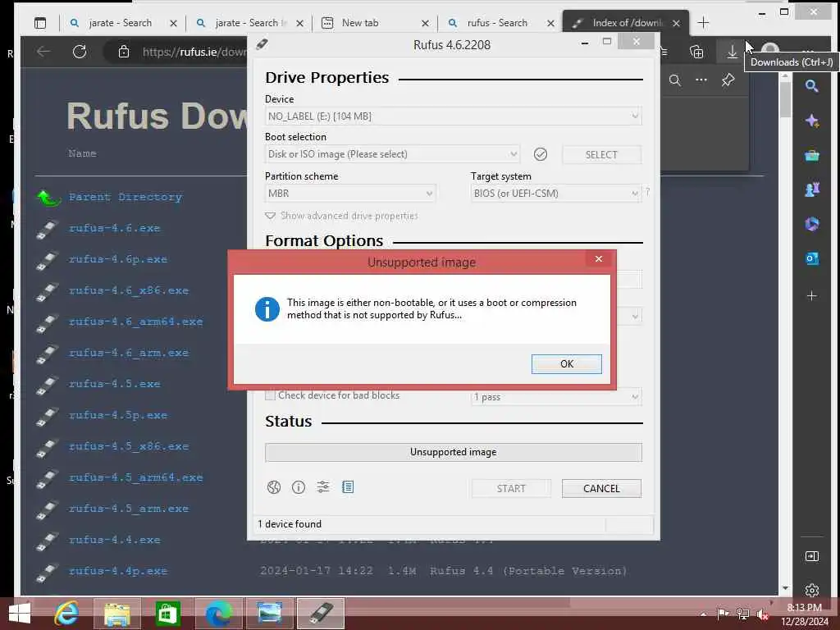
Task: Switch to first jarate - Search tab
Action: pyautogui.click(x=120, y=23)
